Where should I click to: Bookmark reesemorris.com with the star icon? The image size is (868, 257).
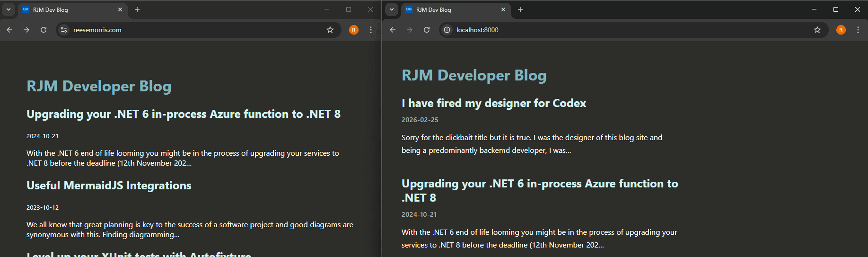pos(330,30)
